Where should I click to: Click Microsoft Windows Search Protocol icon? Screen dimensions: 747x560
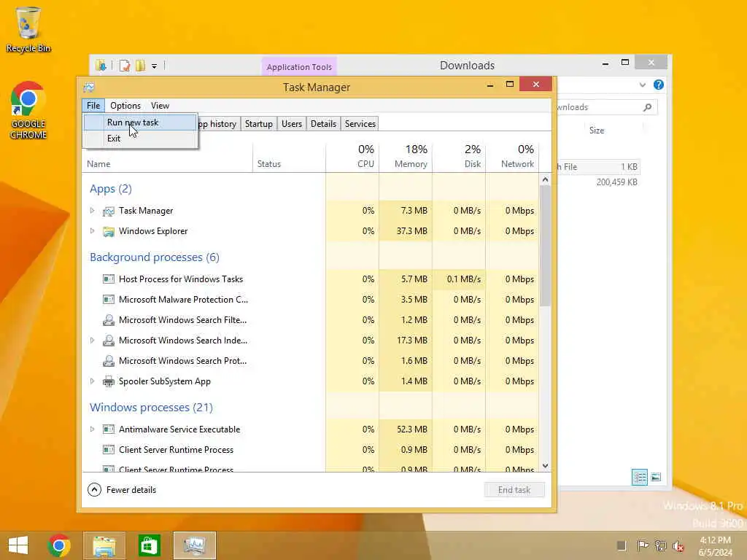pos(109,361)
